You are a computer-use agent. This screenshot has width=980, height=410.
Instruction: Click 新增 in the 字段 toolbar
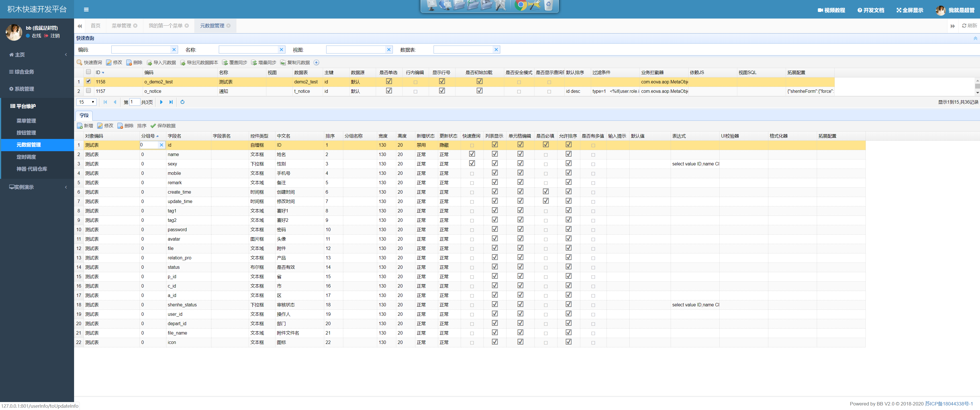85,126
